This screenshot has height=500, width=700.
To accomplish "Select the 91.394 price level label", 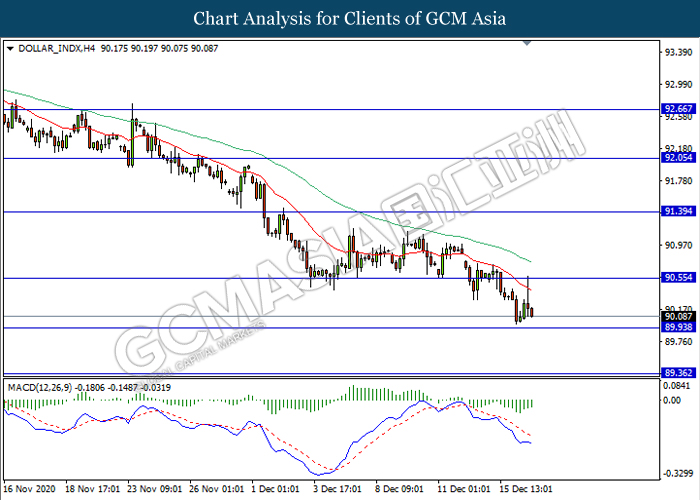I will (x=679, y=211).
